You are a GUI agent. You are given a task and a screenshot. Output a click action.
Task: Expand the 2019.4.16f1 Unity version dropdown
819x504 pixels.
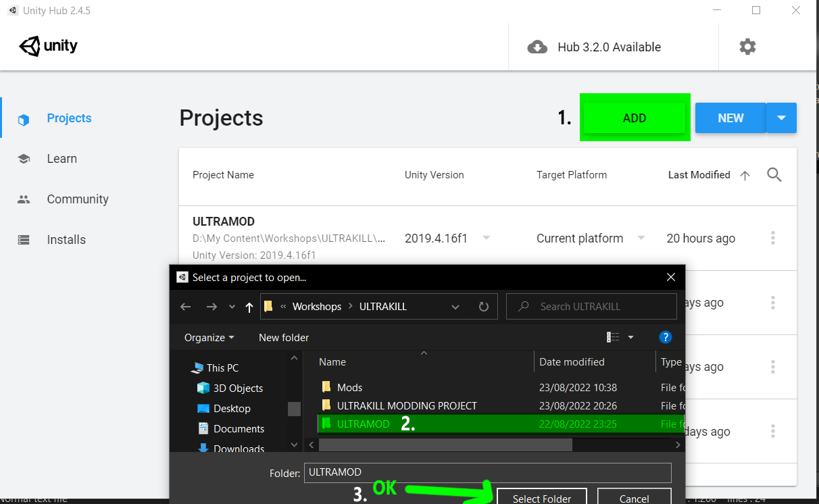click(x=486, y=238)
